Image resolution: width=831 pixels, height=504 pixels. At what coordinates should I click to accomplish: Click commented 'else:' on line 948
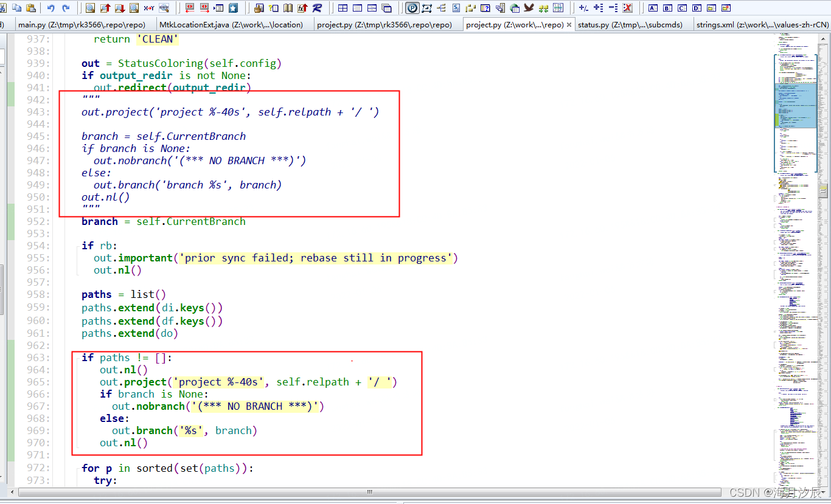[97, 173]
